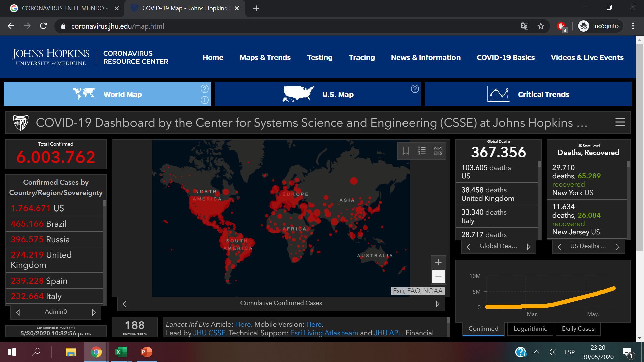The height and width of the screenshot is (362, 644).
Task: Show previous US Deaths panel
Action: click(559, 247)
